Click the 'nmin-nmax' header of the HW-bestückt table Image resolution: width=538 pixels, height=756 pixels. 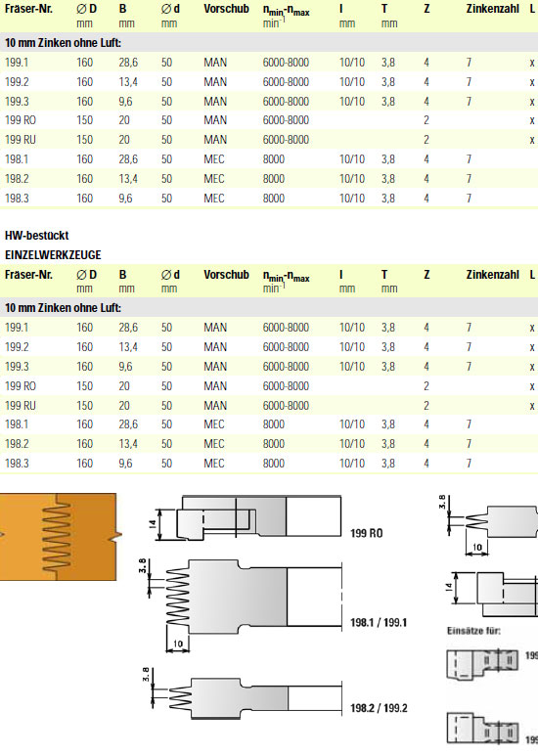[286, 277]
